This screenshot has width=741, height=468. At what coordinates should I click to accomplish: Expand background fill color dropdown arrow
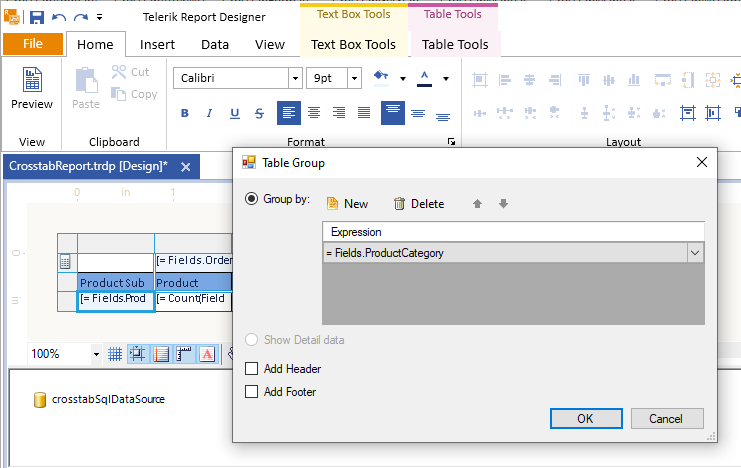403,79
